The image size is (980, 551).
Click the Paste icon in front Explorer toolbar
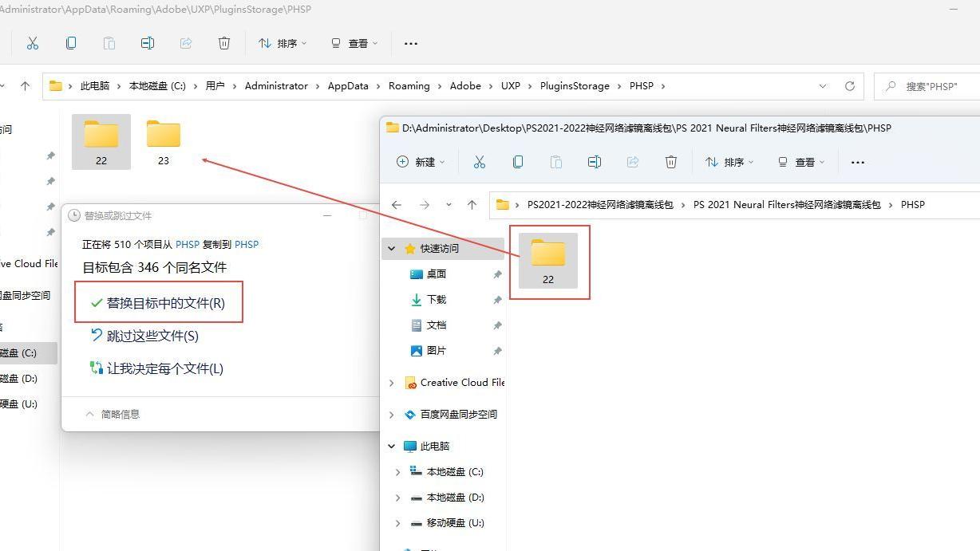pos(556,162)
